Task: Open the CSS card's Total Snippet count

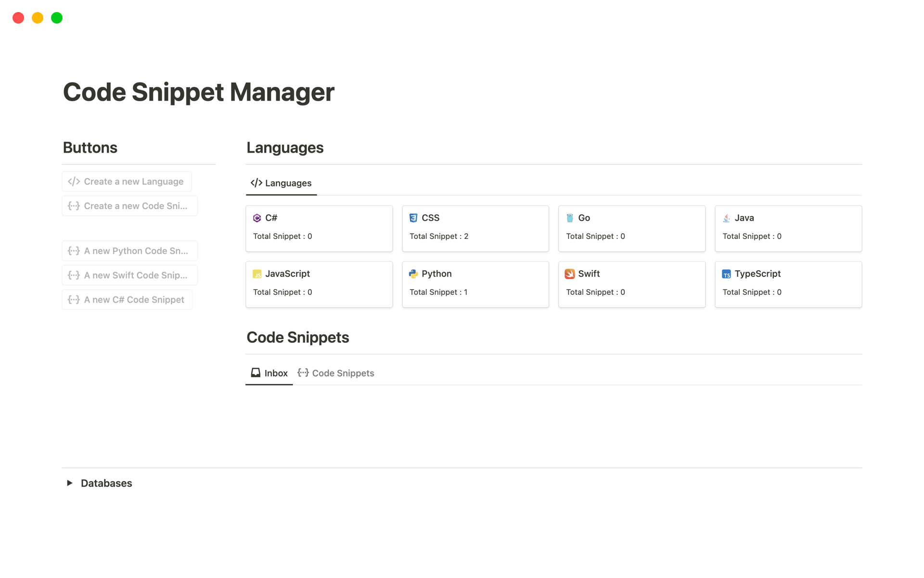Action: [438, 236]
